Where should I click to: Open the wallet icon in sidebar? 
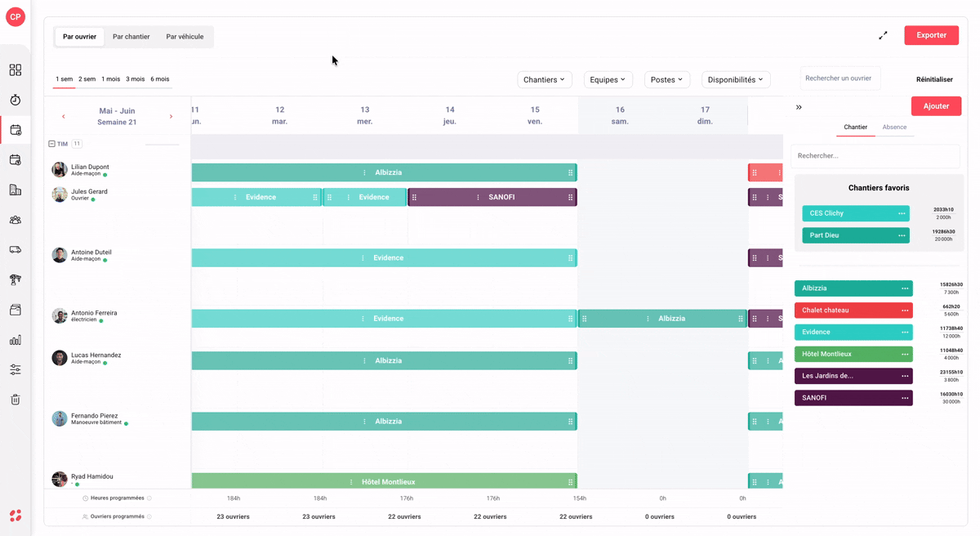16,310
